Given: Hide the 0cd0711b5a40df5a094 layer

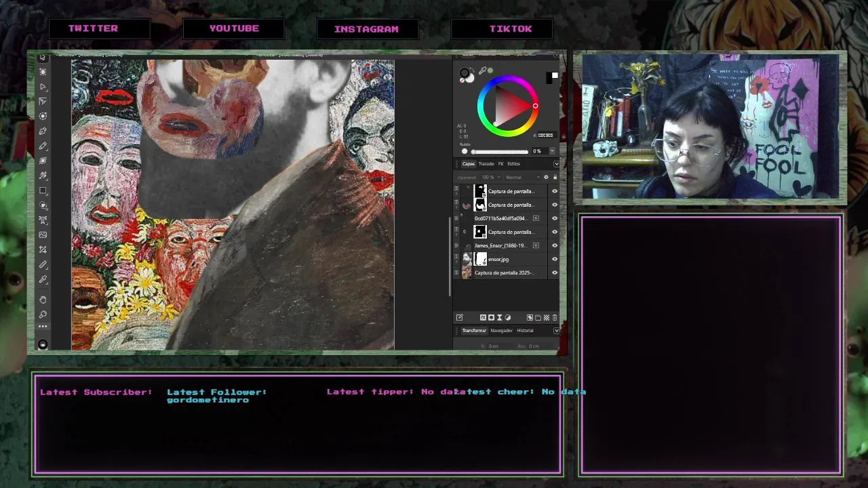Looking at the screenshot, I should (x=555, y=218).
